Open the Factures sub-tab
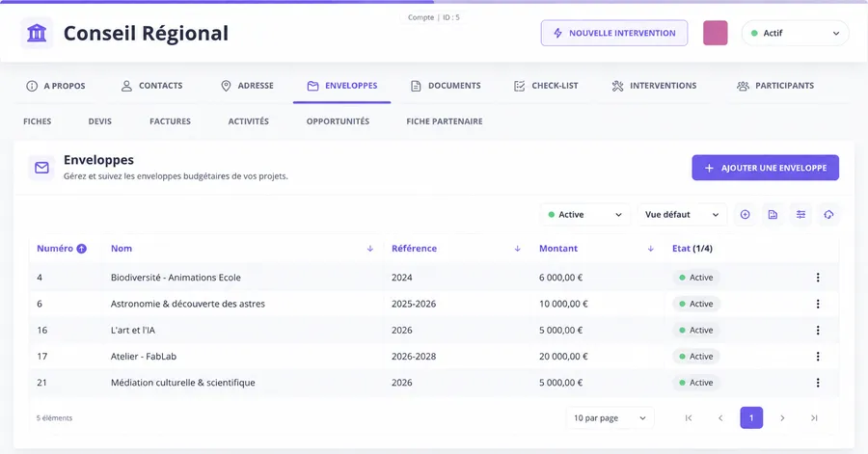Screen dimensions: 868x454 click(x=170, y=121)
